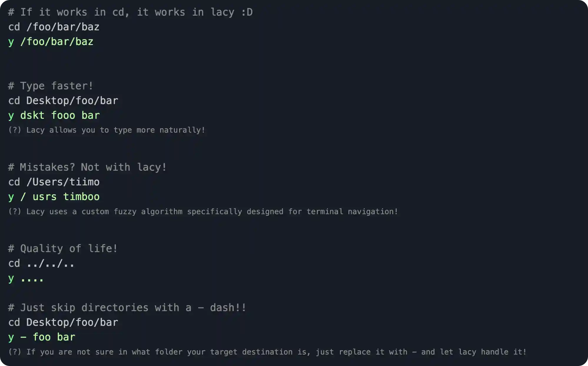Click the 'Lacy allows you to type' hint
Image resolution: width=588 pixels, height=366 pixels.
(x=107, y=130)
